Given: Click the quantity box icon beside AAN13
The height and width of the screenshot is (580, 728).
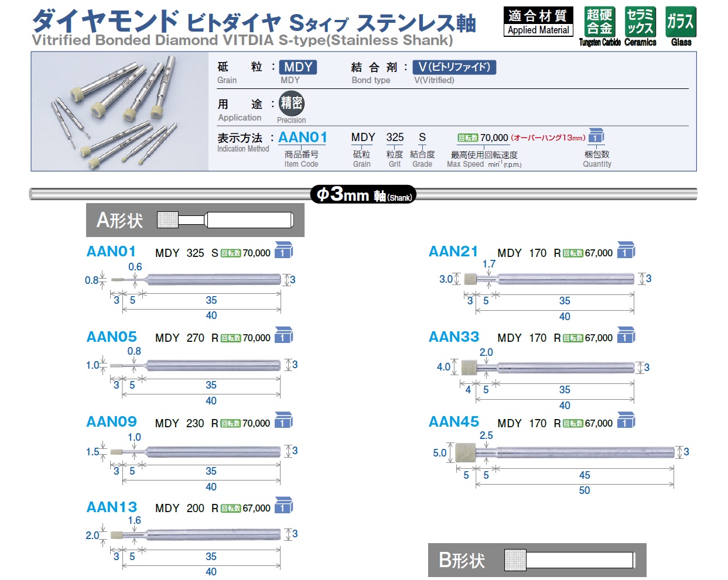Looking at the screenshot, I should pyautogui.click(x=283, y=506).
